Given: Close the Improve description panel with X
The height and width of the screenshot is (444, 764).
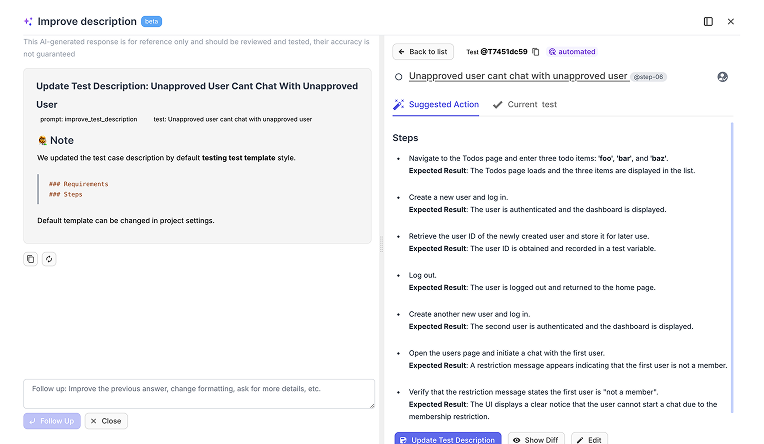Looking at the screenshot, I should pos(731,21).
